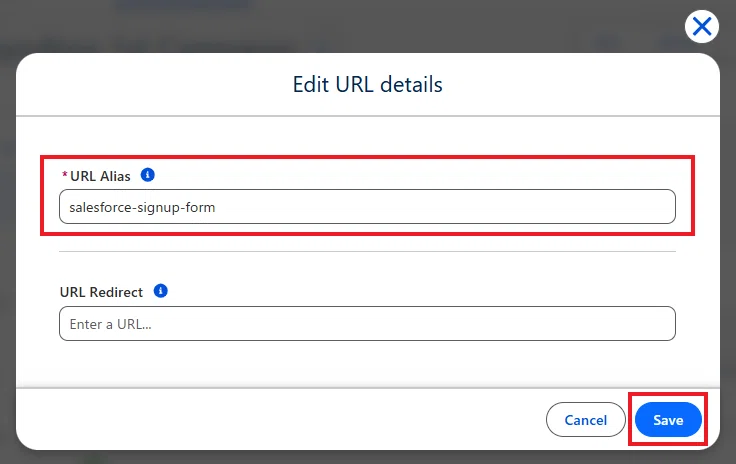The width and height of the screenshot is (736, 464).
Task: Click the URL Redirect info icon
Action: click(x=161, y=291)
